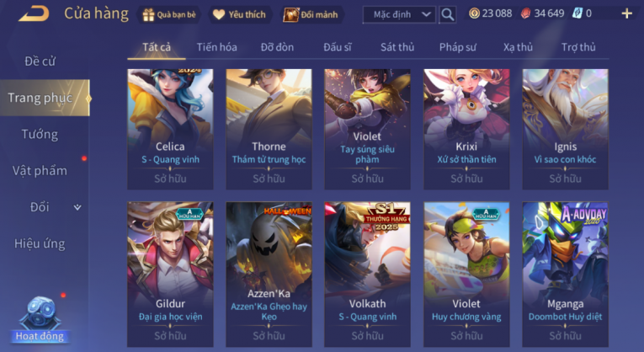Select Azzen'Ka Ghẹo hay Kẹo skin card

click(x=269, y=275)
